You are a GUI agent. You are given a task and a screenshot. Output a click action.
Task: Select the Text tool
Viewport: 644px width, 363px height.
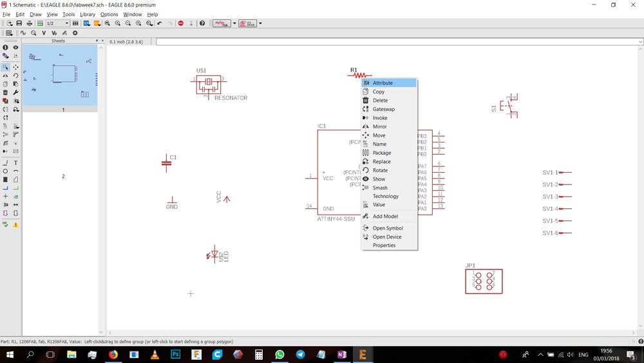tap(15, 162)
